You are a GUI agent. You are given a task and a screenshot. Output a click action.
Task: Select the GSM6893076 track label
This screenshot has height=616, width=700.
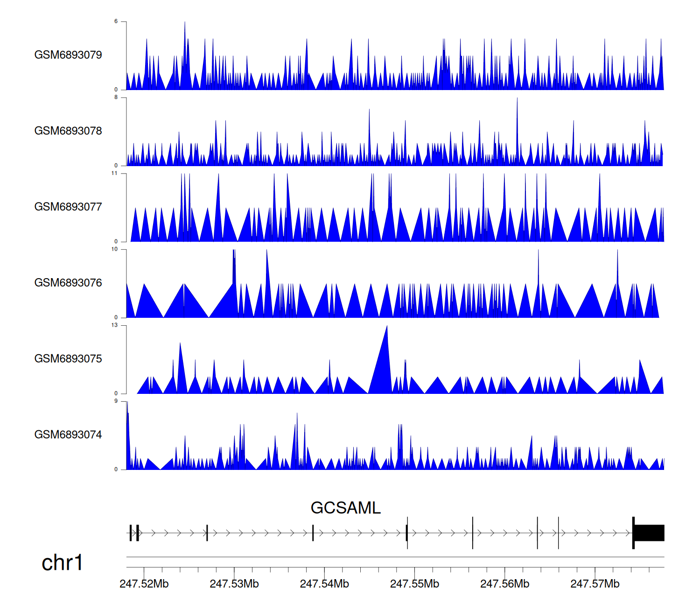[x=68, y=283]
